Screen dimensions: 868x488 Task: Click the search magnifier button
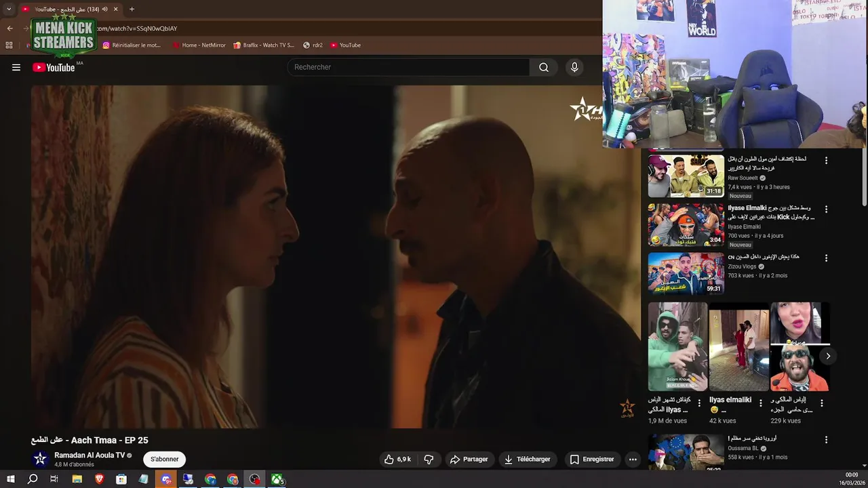[x=544, y=67]
